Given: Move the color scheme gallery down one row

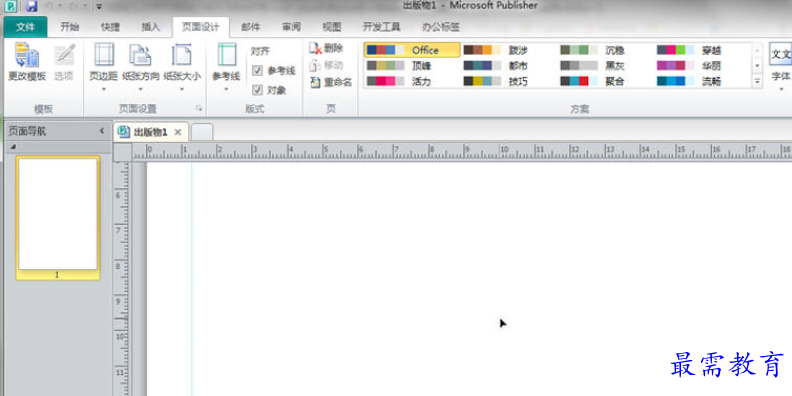Looking at the screenshot, I should coord(757,66).
